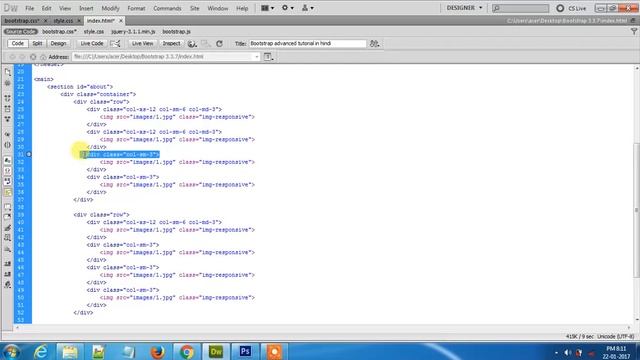This screenshot has height=360, width=640.
Task: Click the Format Source Code icon
Action: (x=8, y=284)
